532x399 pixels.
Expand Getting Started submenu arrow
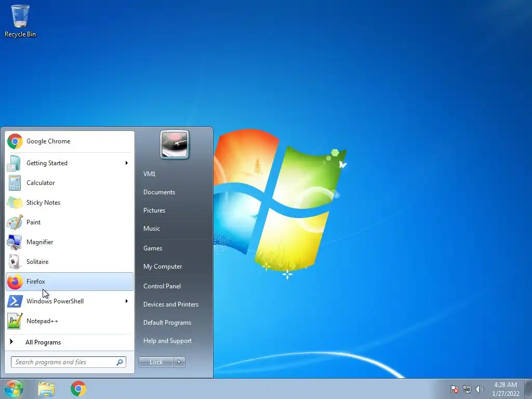click(127, 163)
